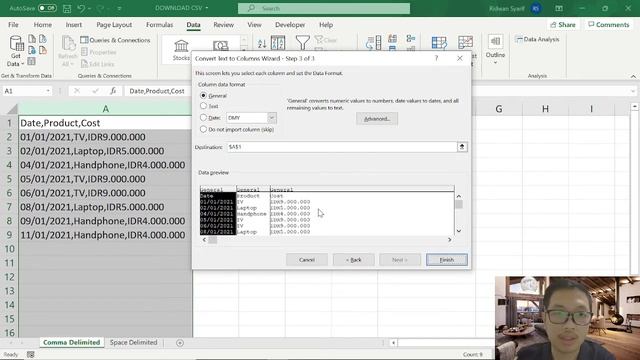Click the Back button in wizard

[x=353, y=260]
